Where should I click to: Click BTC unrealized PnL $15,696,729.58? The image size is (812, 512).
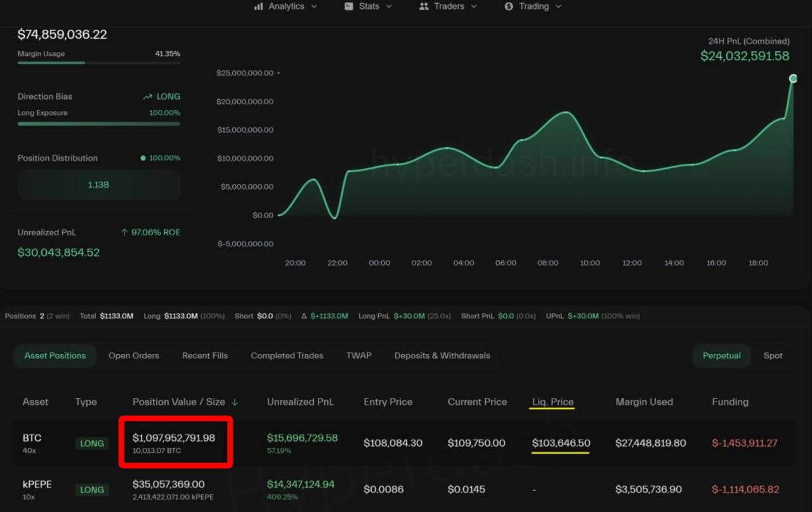(x=303, y=438)
